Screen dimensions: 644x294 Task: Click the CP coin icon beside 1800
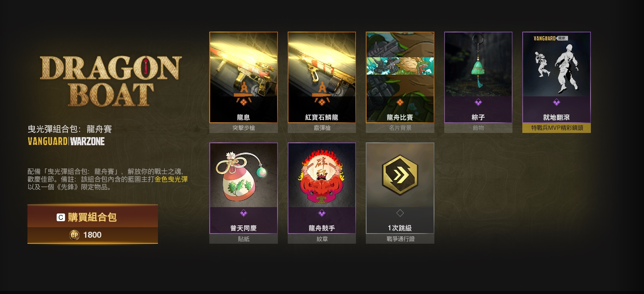tap(75, 235)
